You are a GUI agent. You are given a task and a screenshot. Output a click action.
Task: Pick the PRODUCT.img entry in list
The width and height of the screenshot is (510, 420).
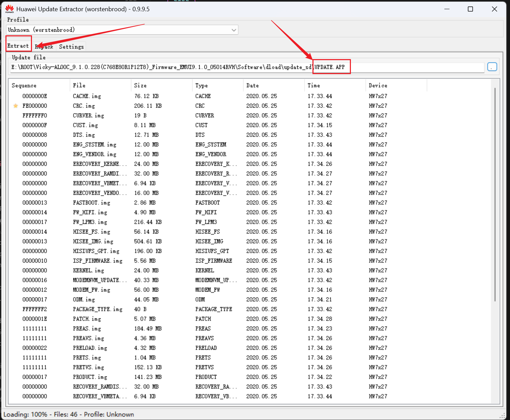tap(90, 377)
